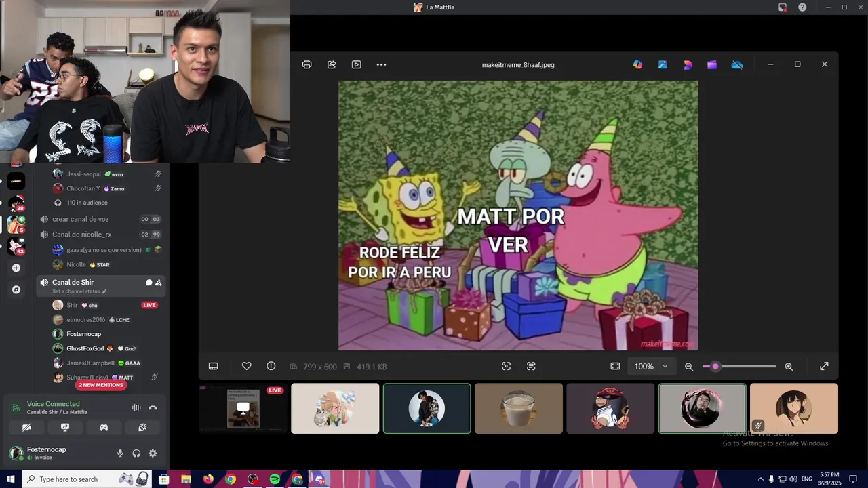Viewport: 868px width, 488px height.
Task: Click the OneDrive cloud icon
Action: (737, 64)
